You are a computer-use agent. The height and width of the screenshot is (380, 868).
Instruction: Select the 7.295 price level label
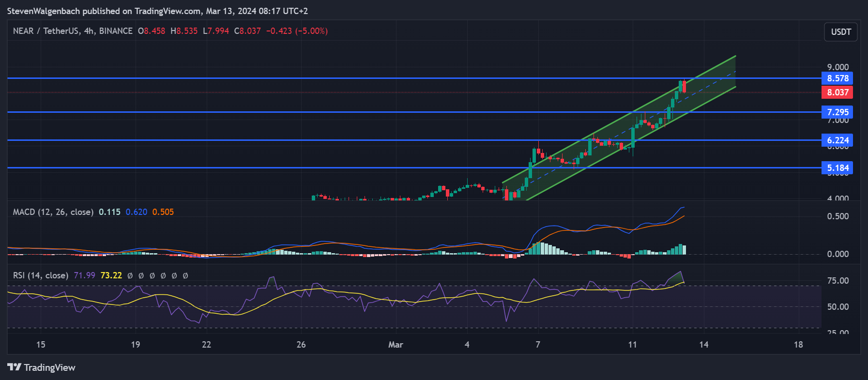838,112
